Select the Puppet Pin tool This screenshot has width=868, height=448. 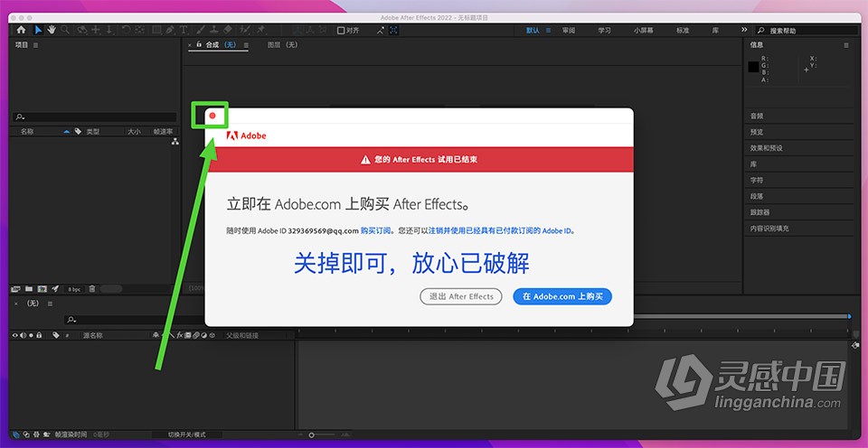click(x=260, y=30)
